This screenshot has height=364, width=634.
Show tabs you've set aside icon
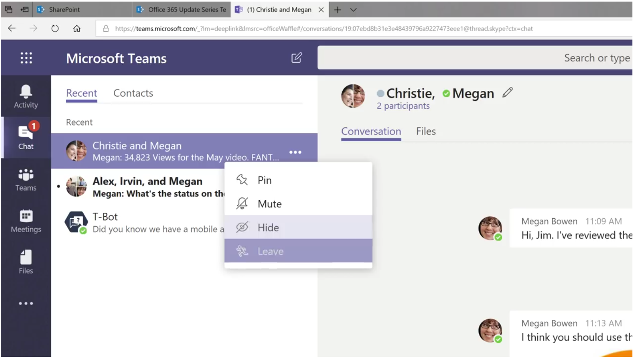(9, 9)
